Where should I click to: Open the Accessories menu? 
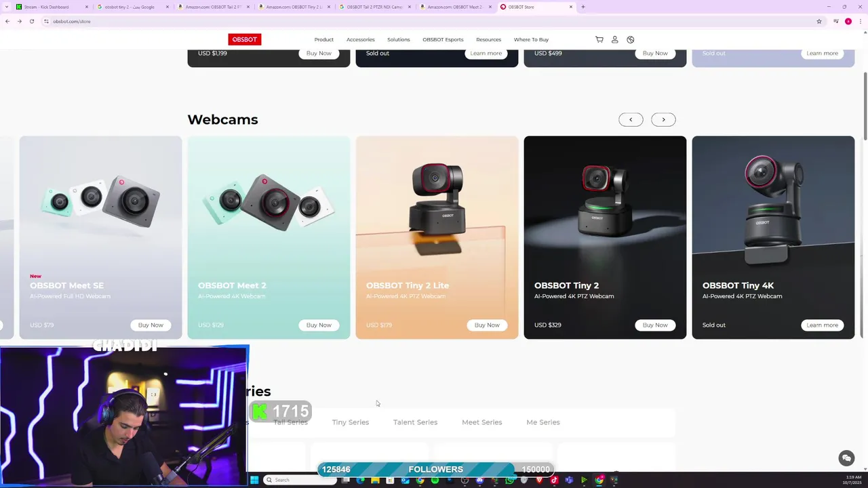[x=361, y=39]
